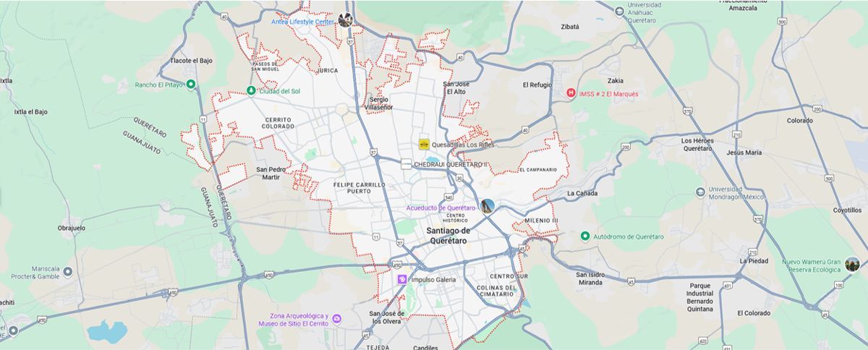868x350 pixels.
Task: Click the Universidad Mondragón México school icon
Action: pyautogui.click(x=700, y=192)
